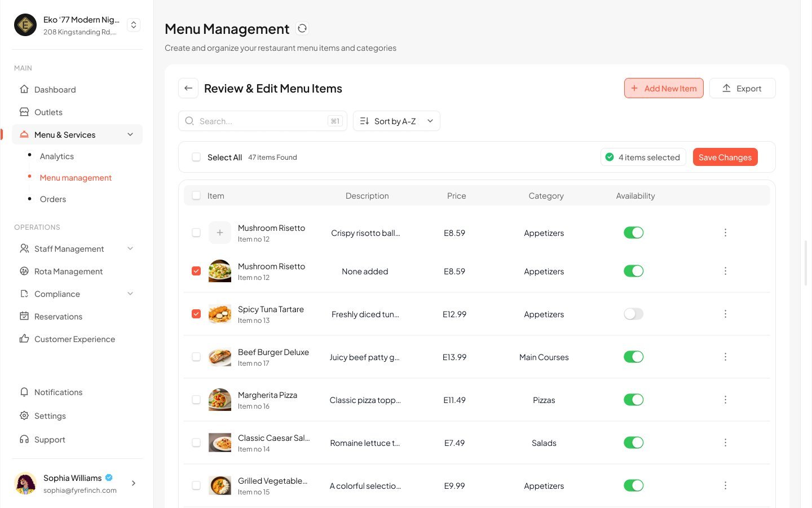Click the Settings gear icon
The height and width of the screenshot is (508, 812).
click(x=24, y=415)
